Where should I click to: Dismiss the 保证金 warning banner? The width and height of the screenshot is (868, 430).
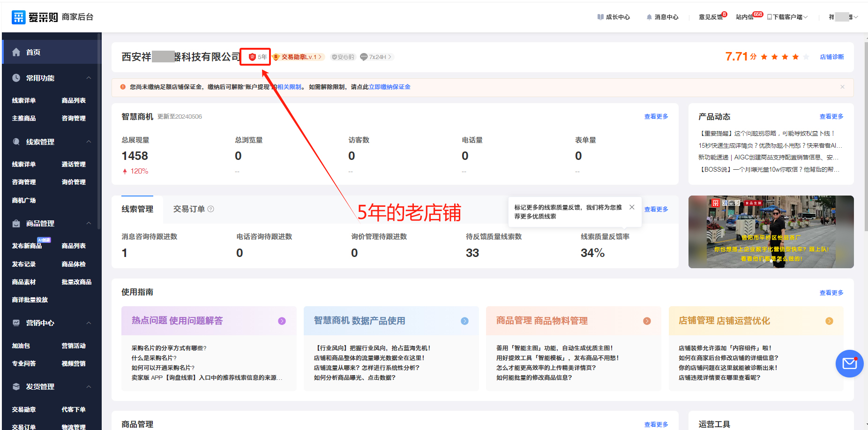click(x=842, y=87)
